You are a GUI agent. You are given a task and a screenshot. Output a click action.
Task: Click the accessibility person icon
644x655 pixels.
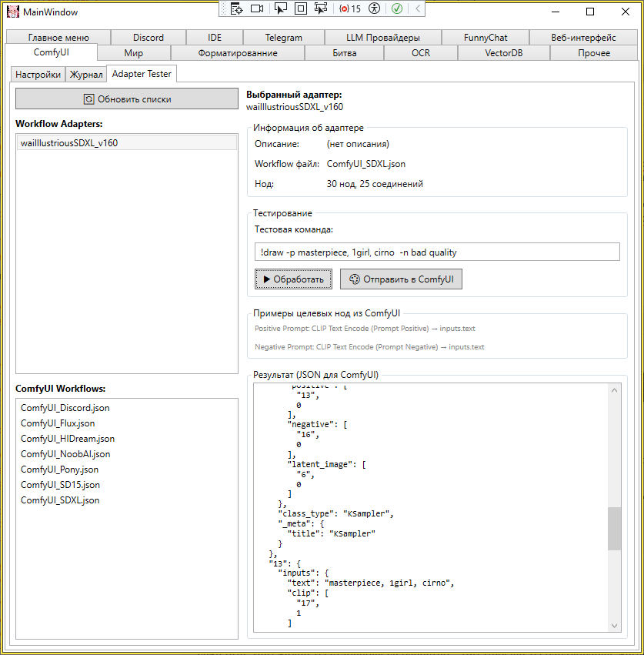(374, 8)
